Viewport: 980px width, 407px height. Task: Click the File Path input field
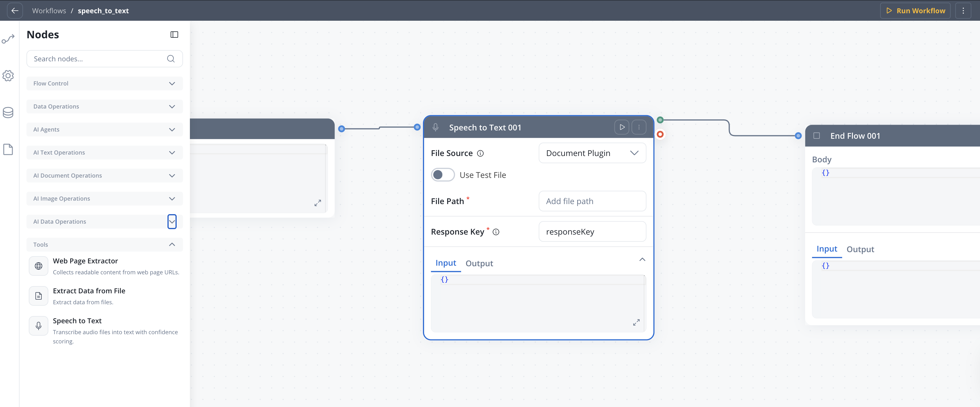click(592, 201)
